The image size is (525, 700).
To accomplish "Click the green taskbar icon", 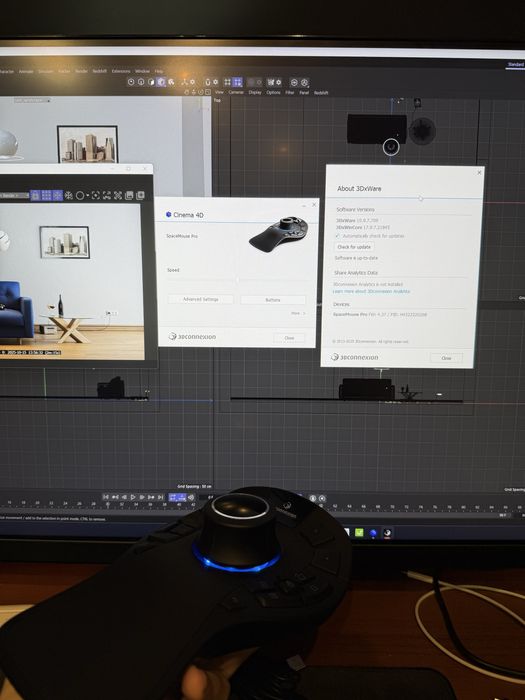I will pos(359,532).
